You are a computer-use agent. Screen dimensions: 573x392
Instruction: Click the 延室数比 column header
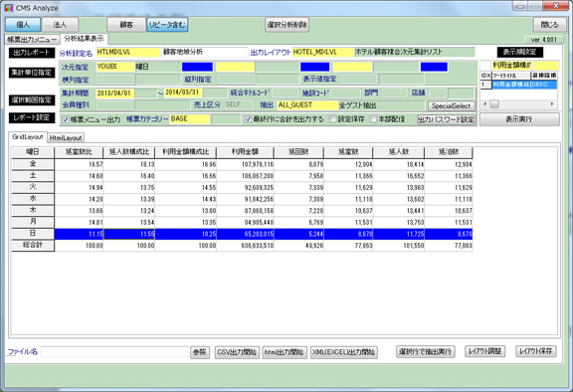[x=79, y=152]
